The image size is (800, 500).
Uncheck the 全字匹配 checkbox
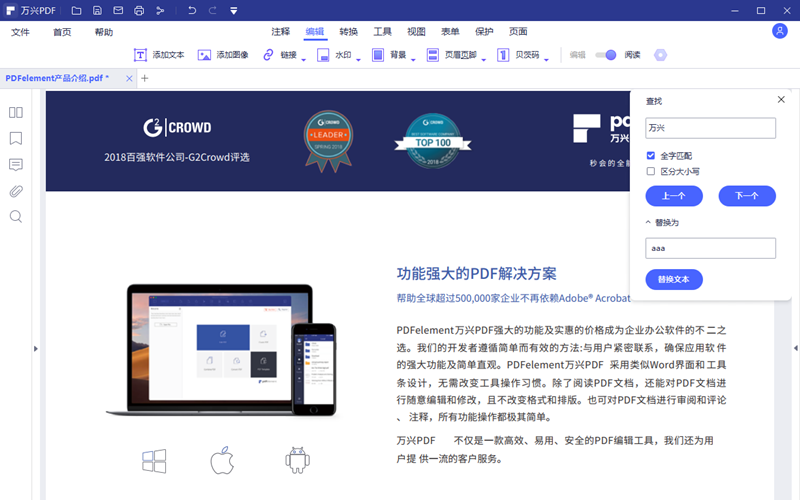point(651,156)
